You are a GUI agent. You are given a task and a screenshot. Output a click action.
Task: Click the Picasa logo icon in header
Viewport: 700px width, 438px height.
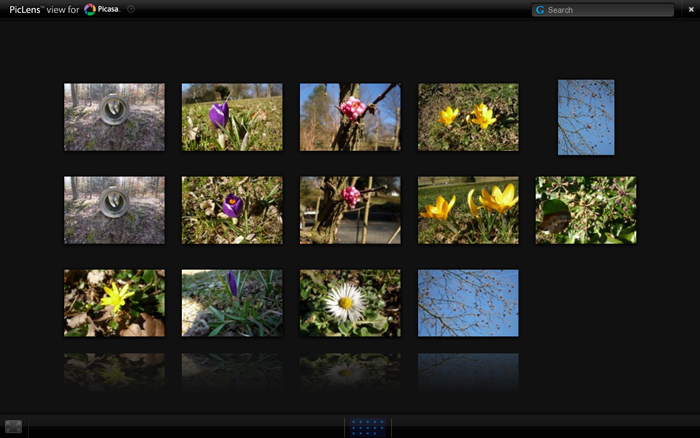(x=90, y=9)
